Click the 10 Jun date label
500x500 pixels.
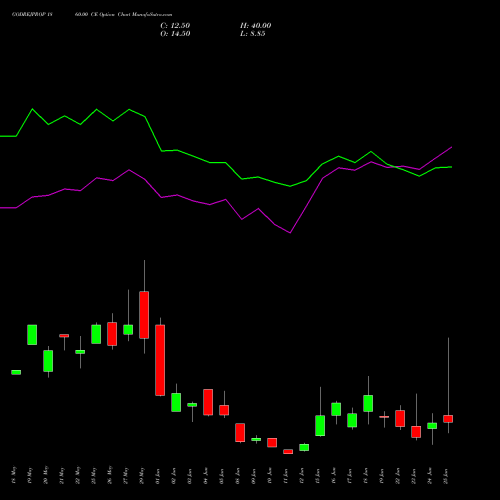click(270, 476)
